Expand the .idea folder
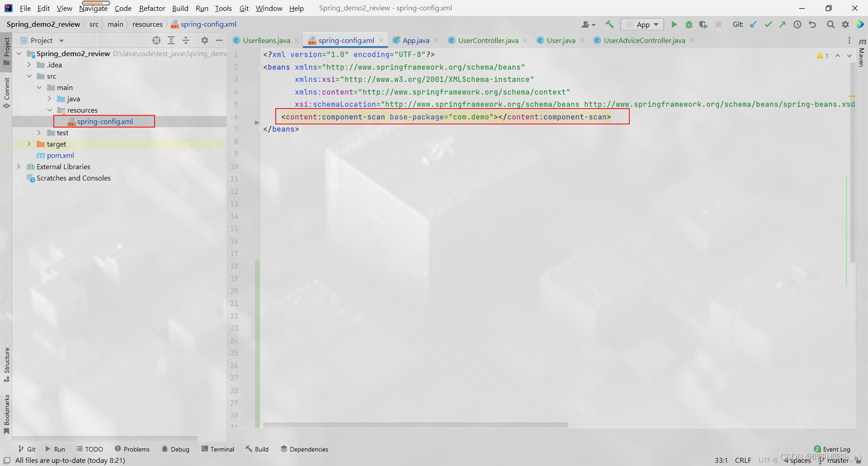Image resolution: width=868 pixels, height=466 pixels. tap(29, 65)
